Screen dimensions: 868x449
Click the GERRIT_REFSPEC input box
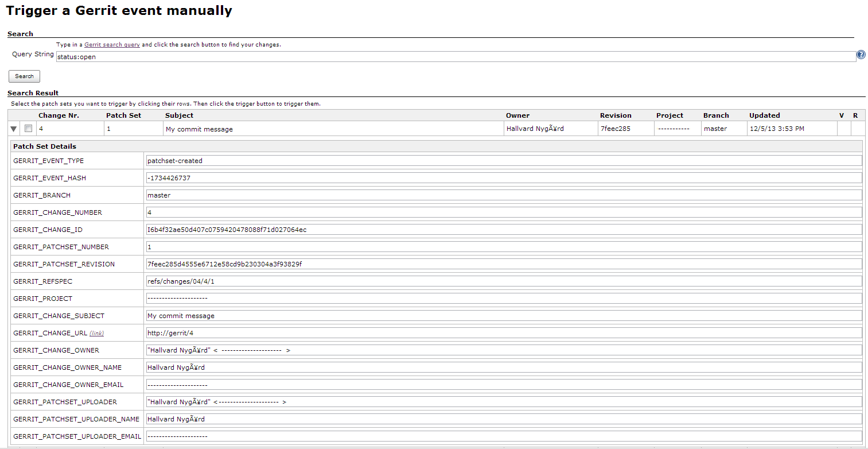click(504, 281)
